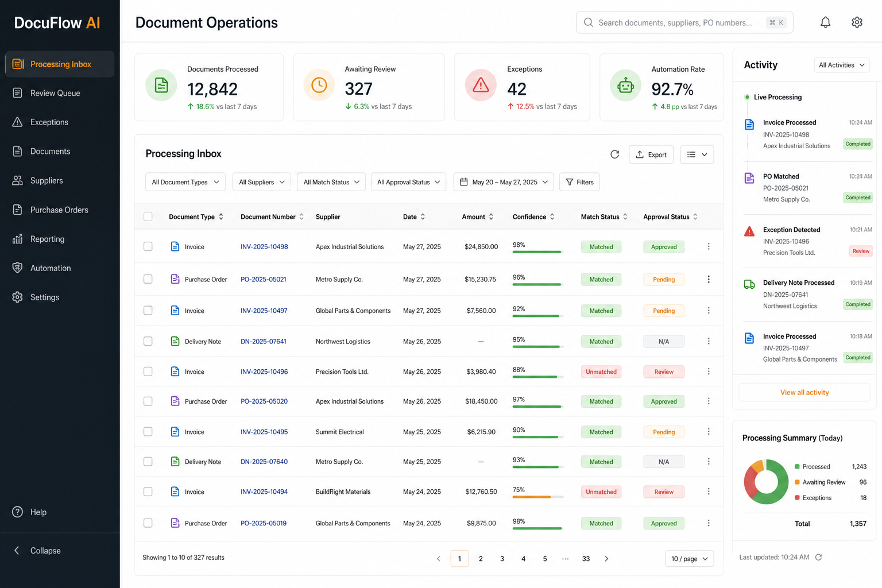The height and width of the screenshot is (588, 882).
Task: Select checkbox for INV-2025-10497 row
Action: [148, 310]
